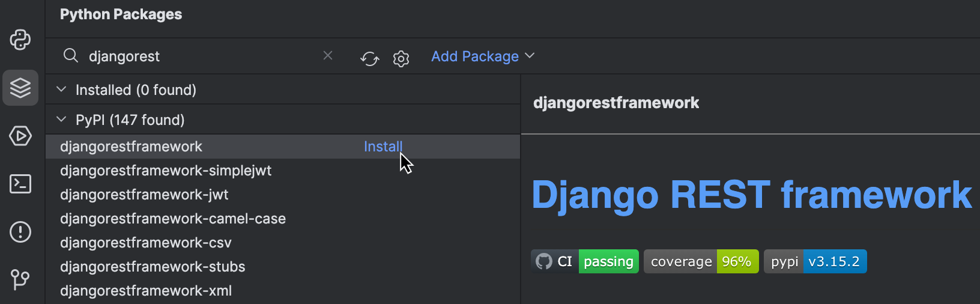
Task: Open the Python Console tool window
Action: tap(20, 40)
